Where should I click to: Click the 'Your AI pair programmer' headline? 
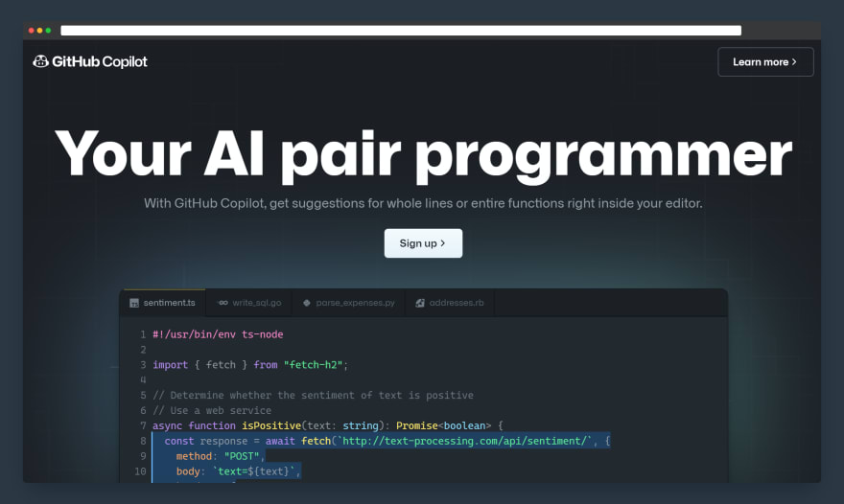pos(423,155)
